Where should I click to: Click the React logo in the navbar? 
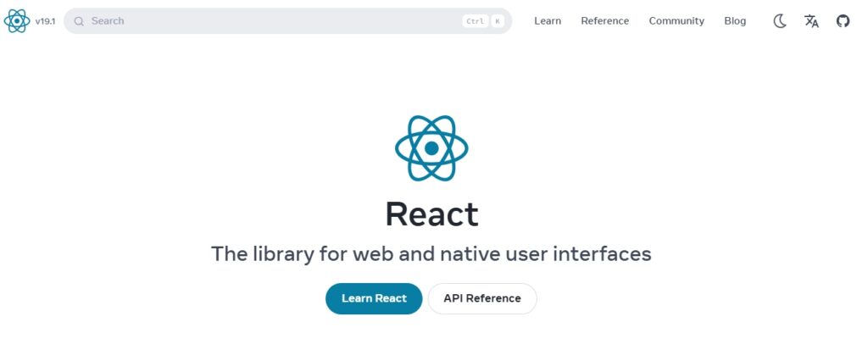[x=17, y=21]
